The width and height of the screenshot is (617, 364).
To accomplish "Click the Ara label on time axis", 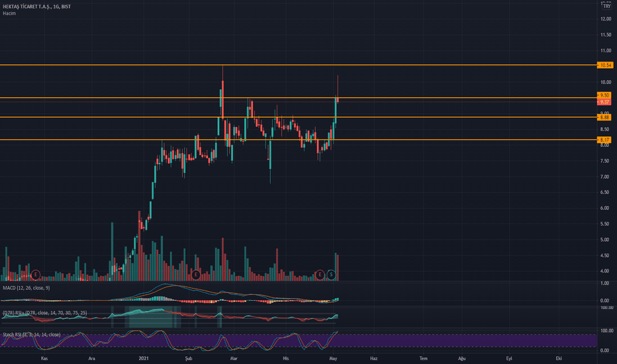I will click(x=91, y=359).
